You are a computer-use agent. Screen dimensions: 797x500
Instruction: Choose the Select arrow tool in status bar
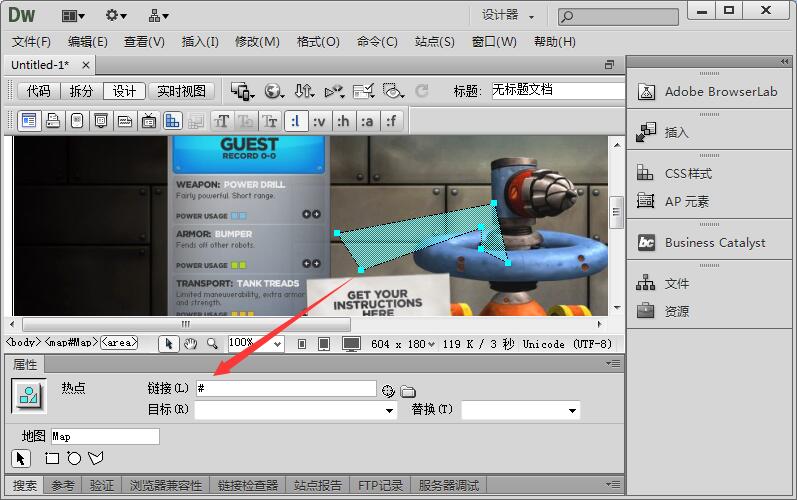169,344
